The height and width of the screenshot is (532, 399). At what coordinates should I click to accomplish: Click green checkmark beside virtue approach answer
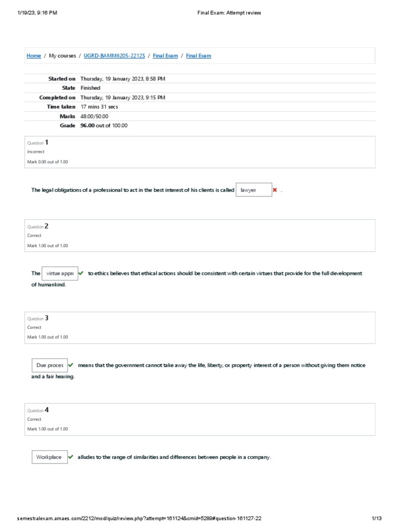81,273
